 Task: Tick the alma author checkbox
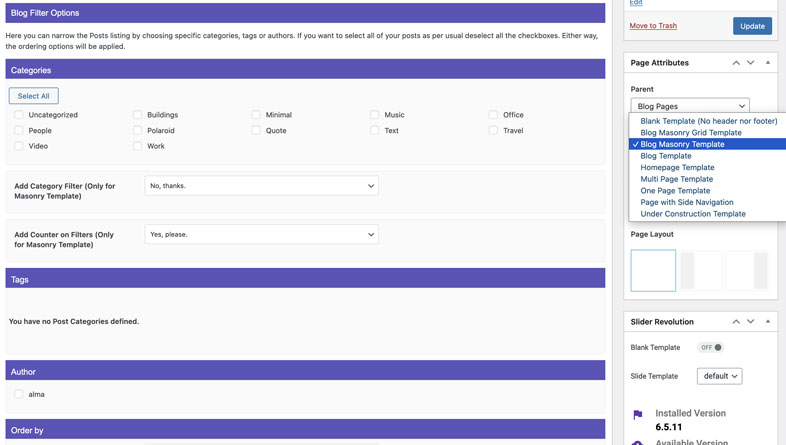[19, 394]
